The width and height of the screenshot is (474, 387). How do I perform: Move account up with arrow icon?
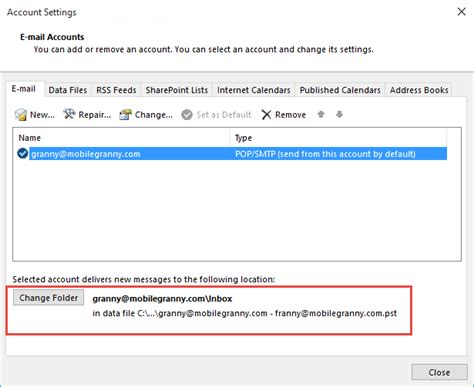tap(321, 114)
